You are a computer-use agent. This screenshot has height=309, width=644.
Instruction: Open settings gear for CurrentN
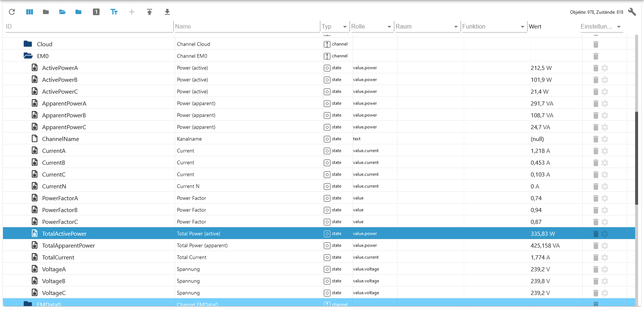point(605,187)
